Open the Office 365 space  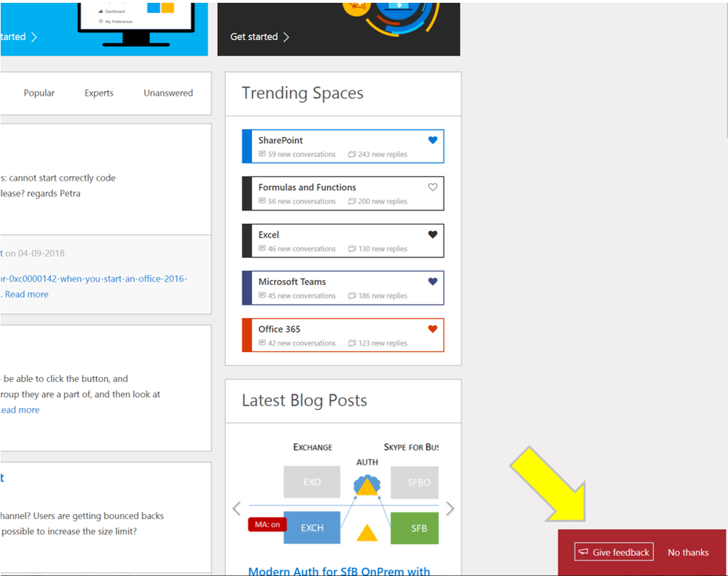pyautogui.click(x=343, y=335)
